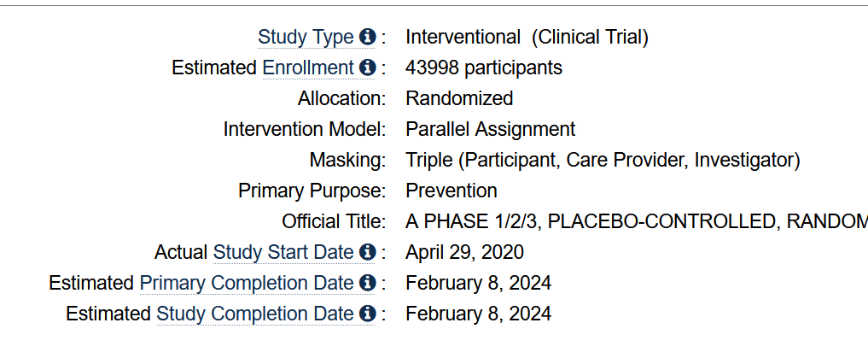
Task: Open the Study Type glossary link
Action: click(306, 38)
